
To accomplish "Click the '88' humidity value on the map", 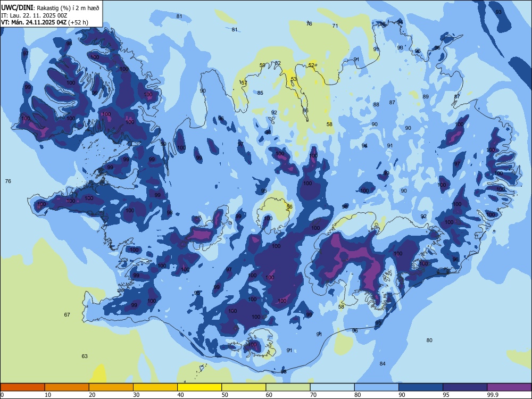I will click(x=376, y=104).
